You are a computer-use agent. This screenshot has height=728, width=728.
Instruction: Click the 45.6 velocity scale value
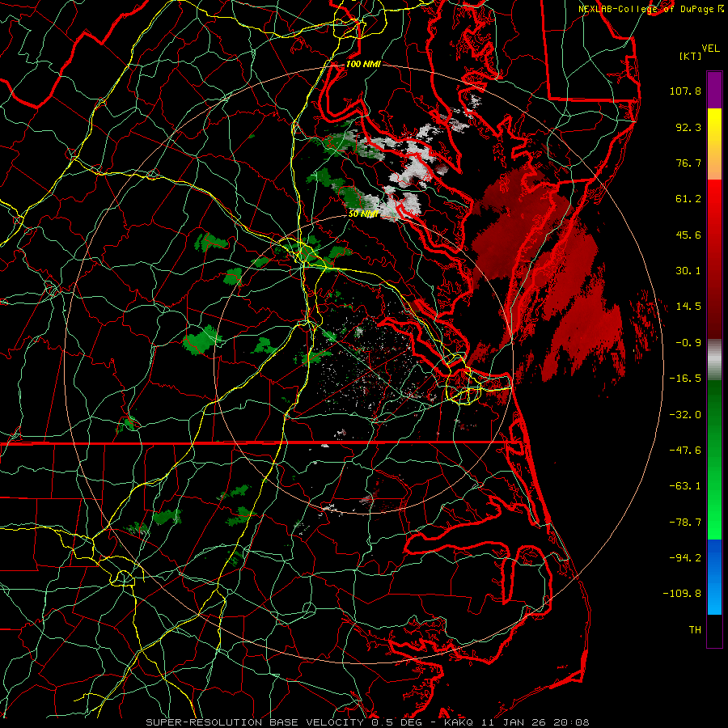click(x=688, y=235)
